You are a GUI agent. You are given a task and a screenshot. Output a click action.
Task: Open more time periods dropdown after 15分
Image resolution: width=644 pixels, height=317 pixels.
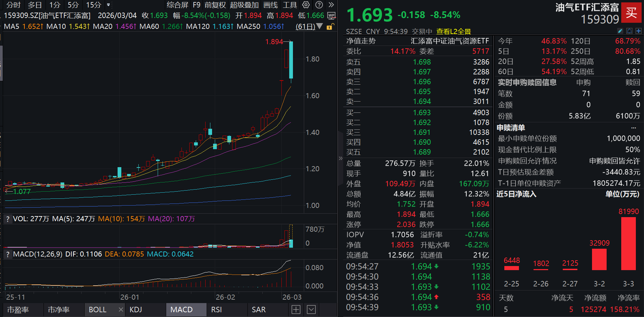[108, 5]
